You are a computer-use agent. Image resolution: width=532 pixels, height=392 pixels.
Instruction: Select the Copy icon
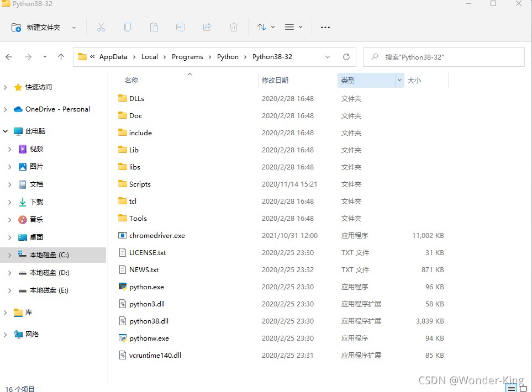coord(128,27)
